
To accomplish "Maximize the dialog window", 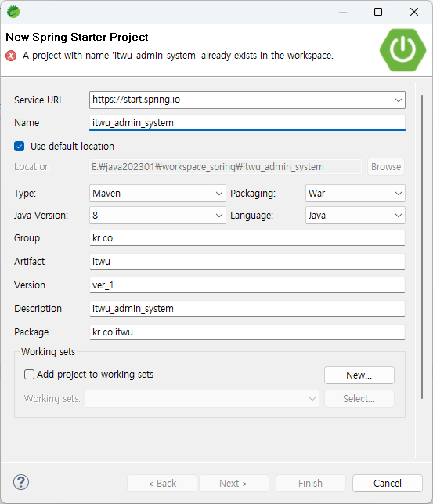I will click(x=378, y=12).
